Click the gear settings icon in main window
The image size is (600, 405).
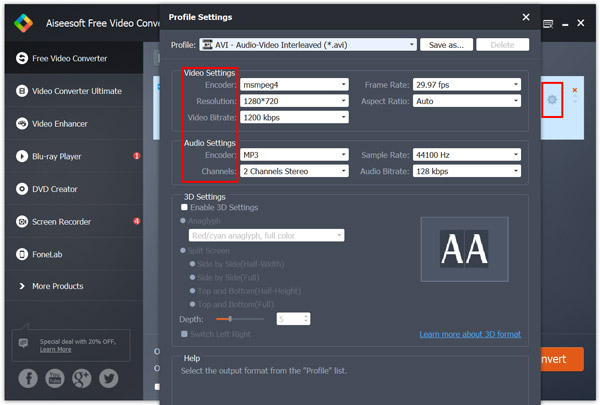552,100
